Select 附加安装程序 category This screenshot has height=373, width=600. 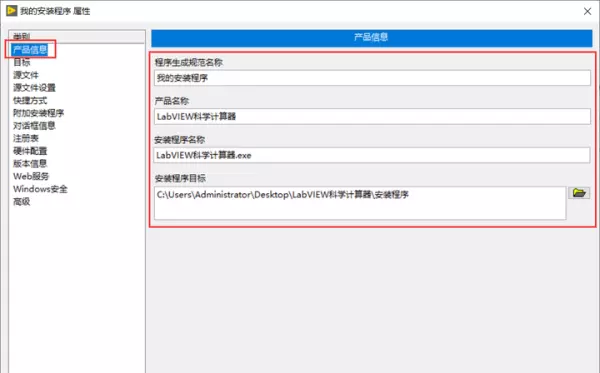pos(38,113)
